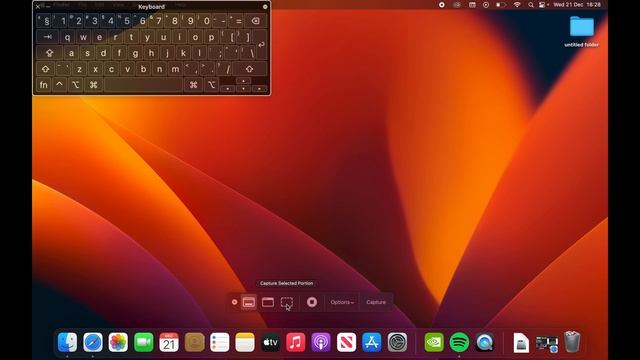Viewport: 640px width, 360px height.
Task: Open News app in the Dock
Action: [x=346, y=342]
